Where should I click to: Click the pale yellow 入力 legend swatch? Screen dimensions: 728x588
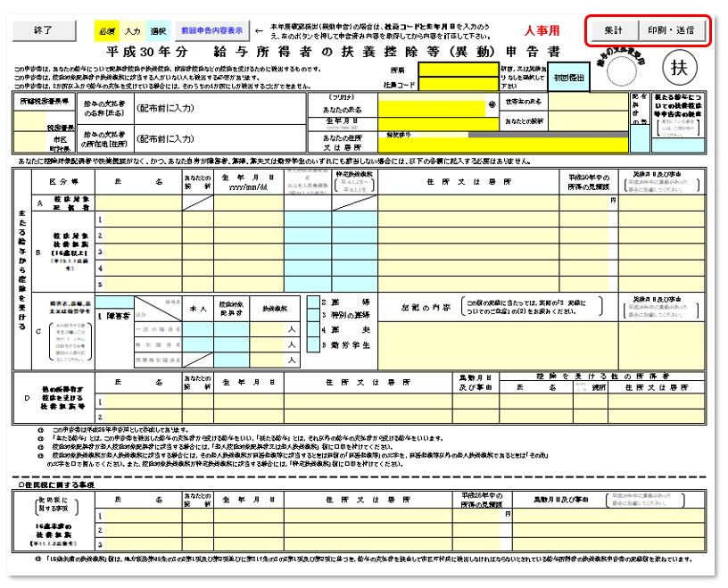pos(132,31)
